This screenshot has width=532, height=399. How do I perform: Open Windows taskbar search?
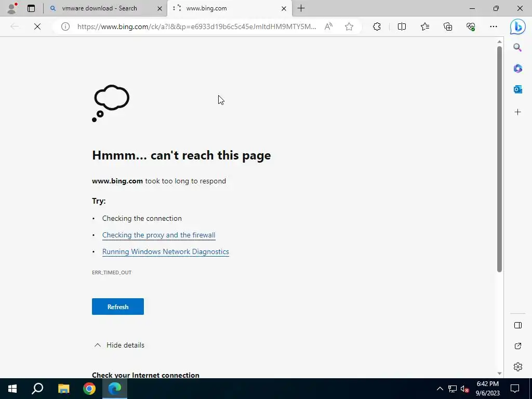point(37,389)
